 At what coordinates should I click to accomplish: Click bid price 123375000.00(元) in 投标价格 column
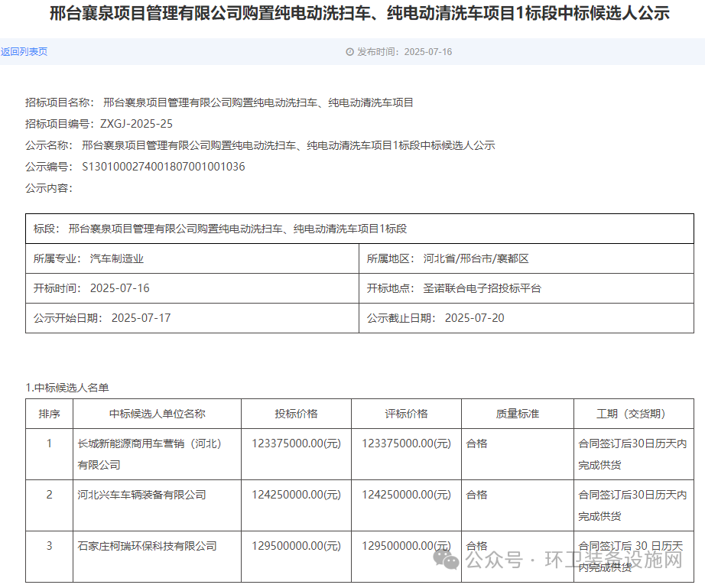coord(296,443)
